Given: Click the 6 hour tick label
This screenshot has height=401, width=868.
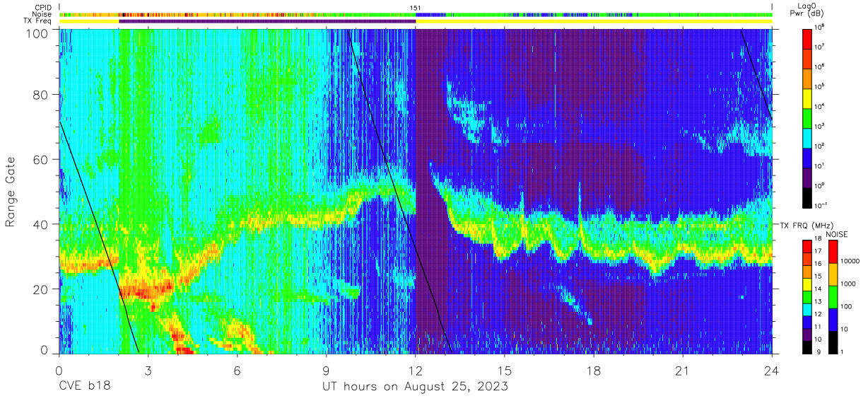Looking at the screenshot, I should pos(237,370).
